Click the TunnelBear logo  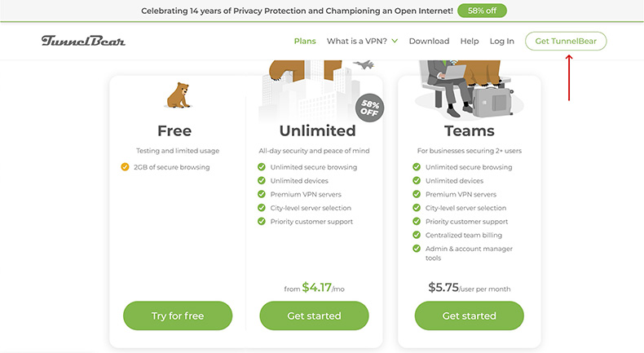click(84, 41)
